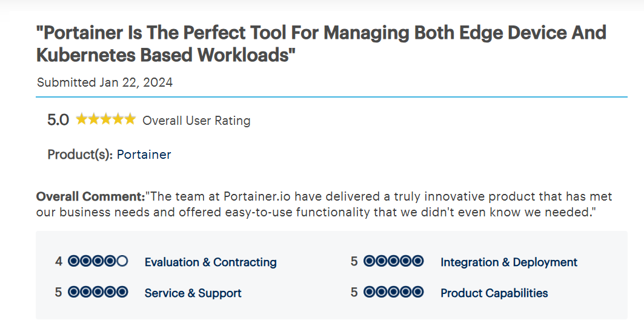The height and width of the screenshot is (320, 644).
Task: Click the Evaluation & Contracting label
Action: pos(210,262)
